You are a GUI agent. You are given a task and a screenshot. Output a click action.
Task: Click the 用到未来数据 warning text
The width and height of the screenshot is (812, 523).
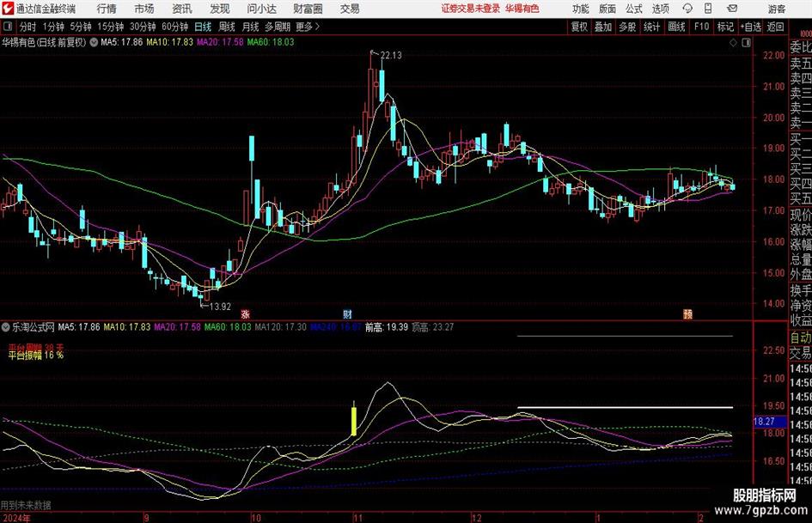point(26,505)
